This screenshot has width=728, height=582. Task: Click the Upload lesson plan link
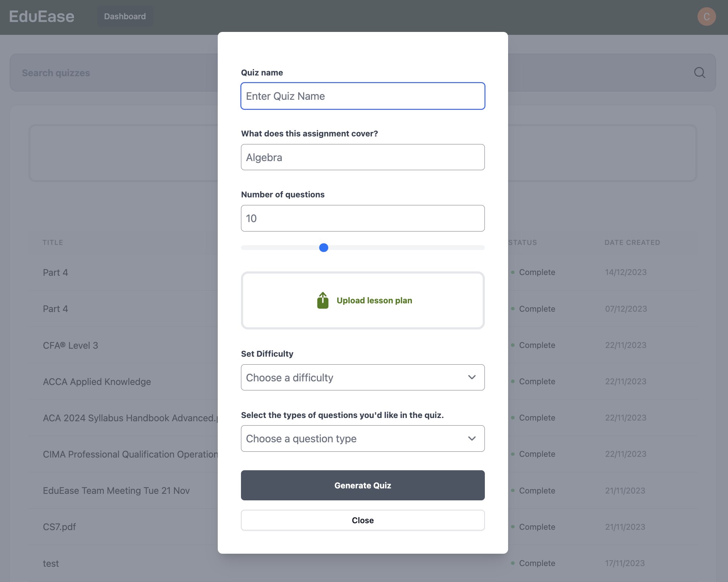point(374,300)
